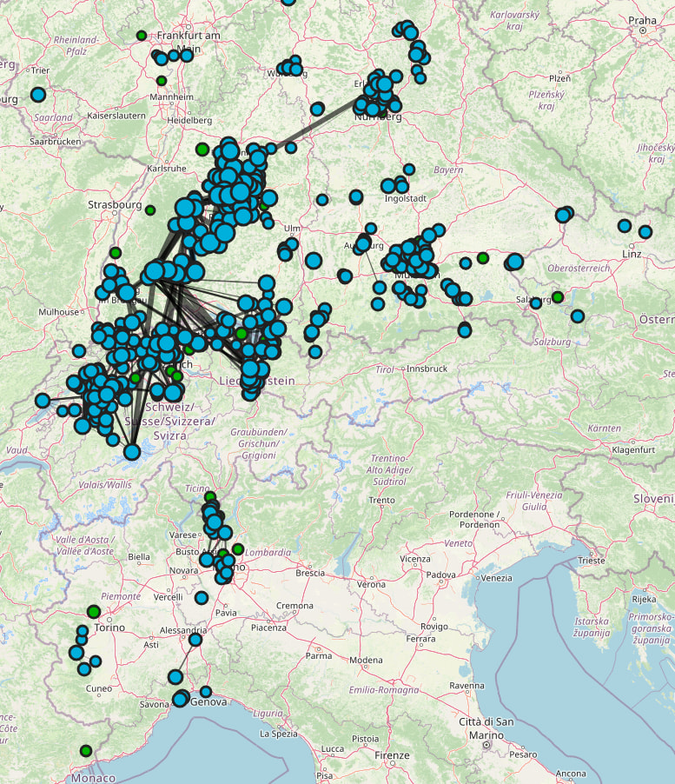675x784 pixels.
Task: Select the green marker just above the Mannheim label
Action: coord(162,81)
